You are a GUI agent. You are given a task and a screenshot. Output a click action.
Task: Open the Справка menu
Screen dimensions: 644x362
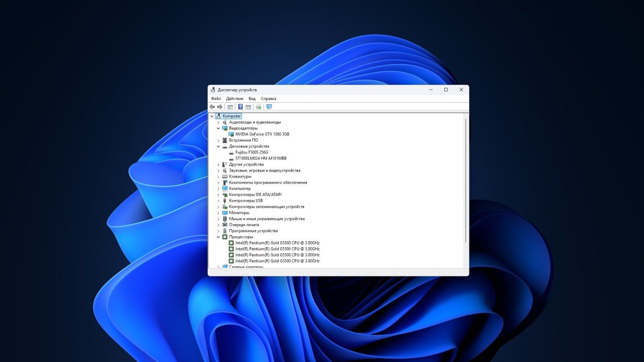[268, 99]
